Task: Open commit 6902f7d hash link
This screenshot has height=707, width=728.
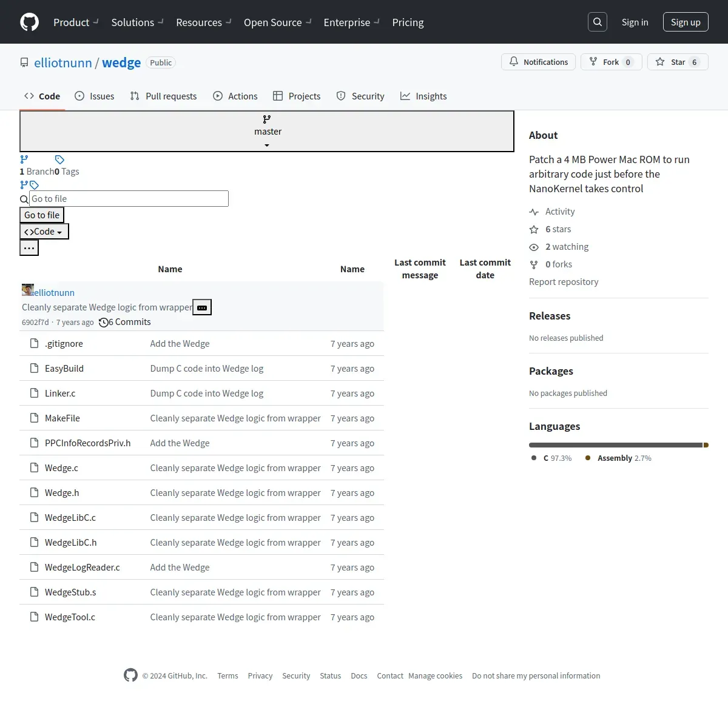Action: click(35, 322)
